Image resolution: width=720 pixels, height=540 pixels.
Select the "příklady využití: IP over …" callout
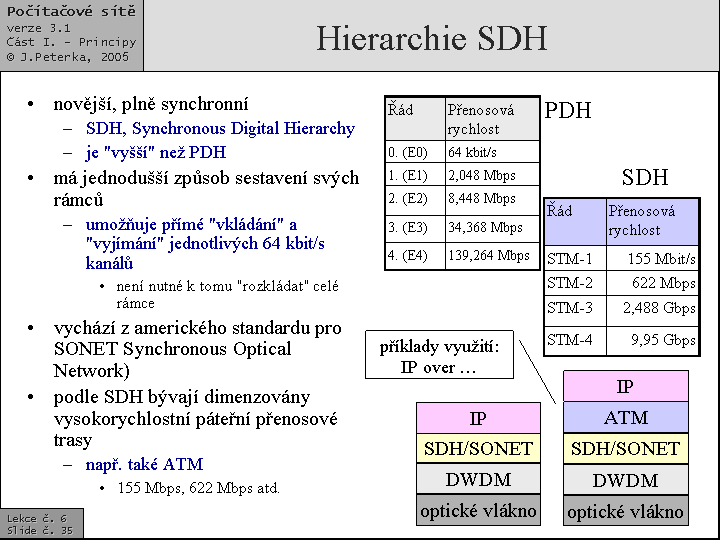[439, 358]
